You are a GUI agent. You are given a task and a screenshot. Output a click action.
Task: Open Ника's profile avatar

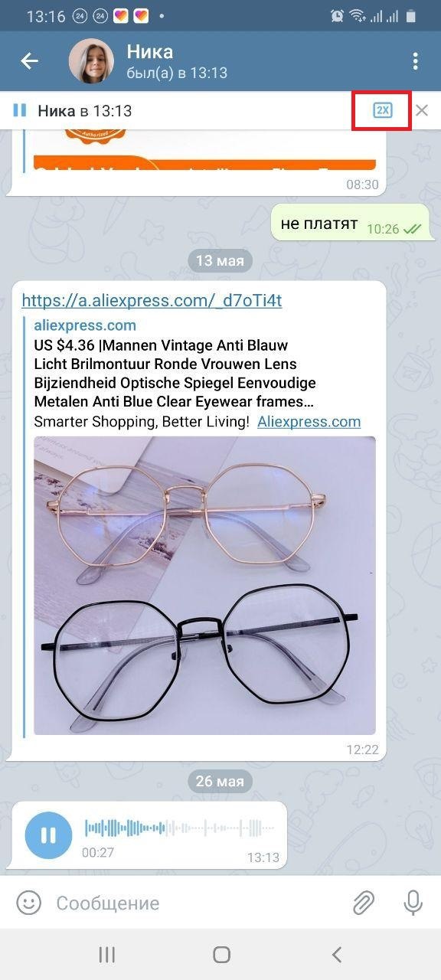[92, 61]
